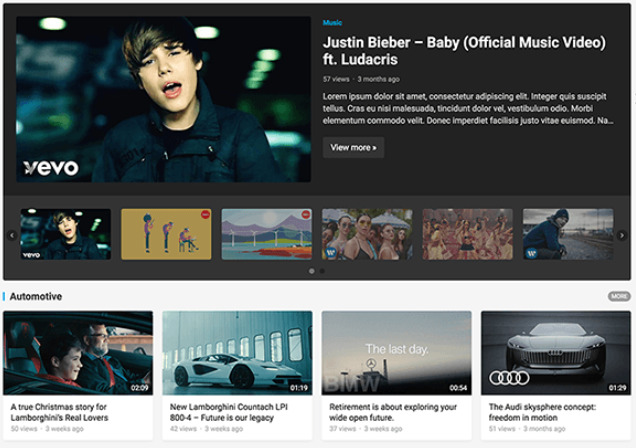Screen dimensions: 636x448
Task: Play the white Lamborghini Countach video thumbnail
Action: [237, 353]
